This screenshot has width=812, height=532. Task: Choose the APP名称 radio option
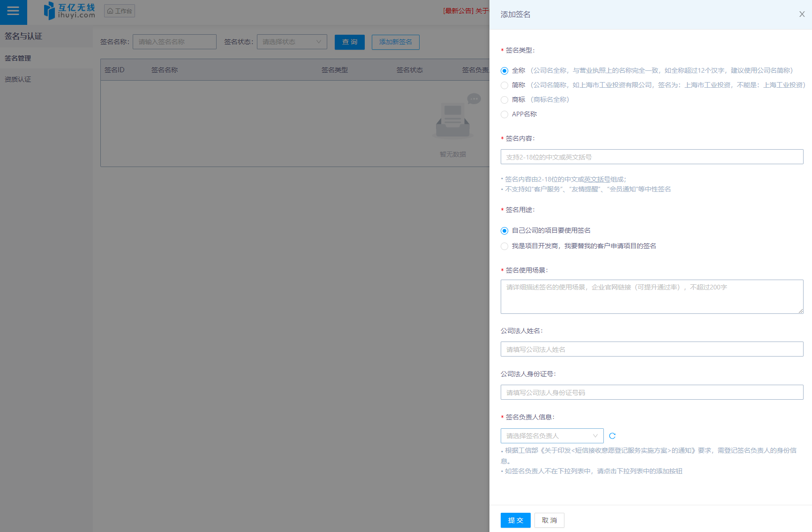[504, 114]
